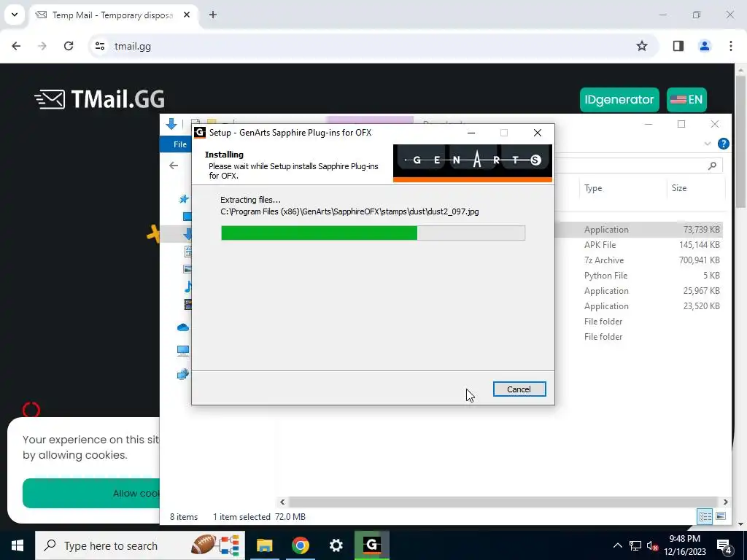Open Videos film icon in Explorer sidebar
The image size is (747, 560).
tap(187, 304)
